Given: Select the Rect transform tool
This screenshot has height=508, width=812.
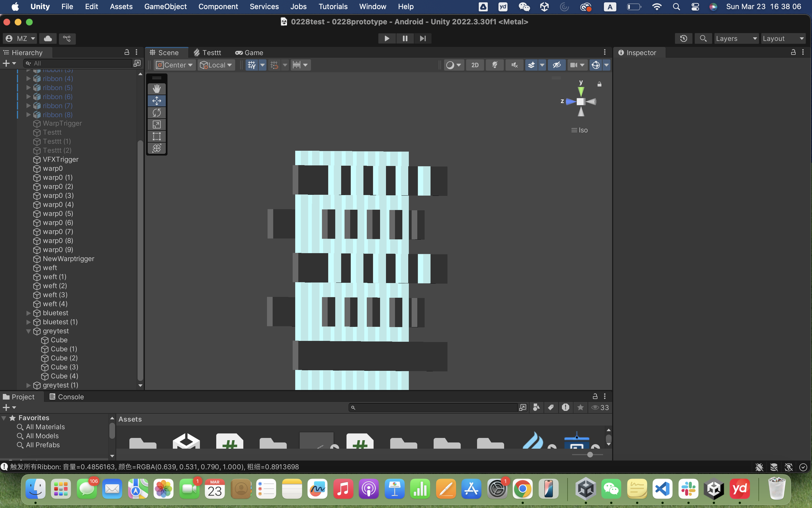Looking at the screenshot, I should pos(157,137).
